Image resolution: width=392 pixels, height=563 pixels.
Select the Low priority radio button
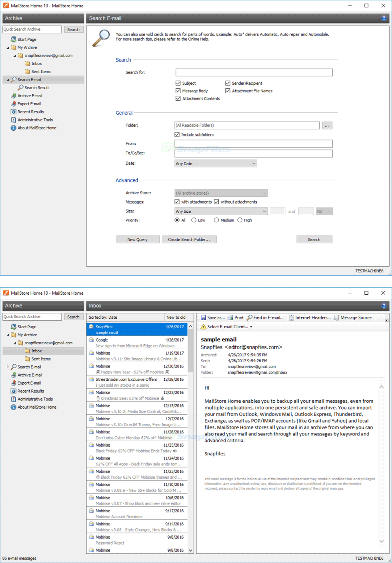pos(194,220)
